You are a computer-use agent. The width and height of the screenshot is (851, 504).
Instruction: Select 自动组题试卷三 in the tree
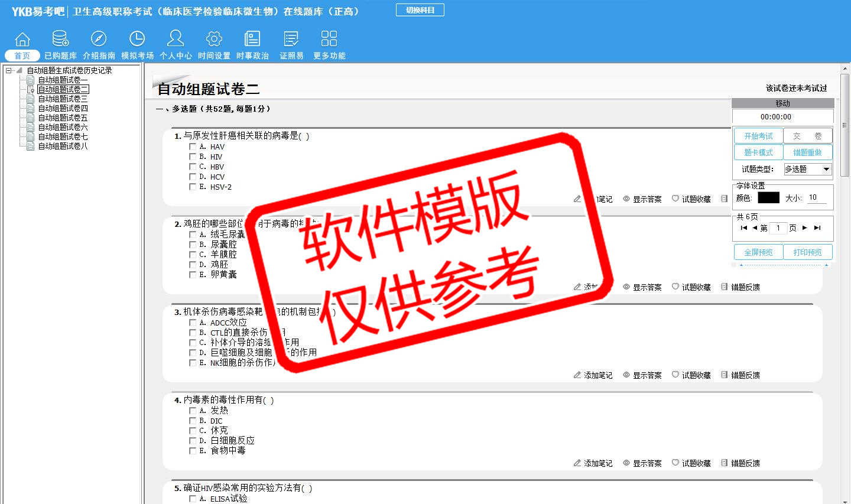click(63, 99)
